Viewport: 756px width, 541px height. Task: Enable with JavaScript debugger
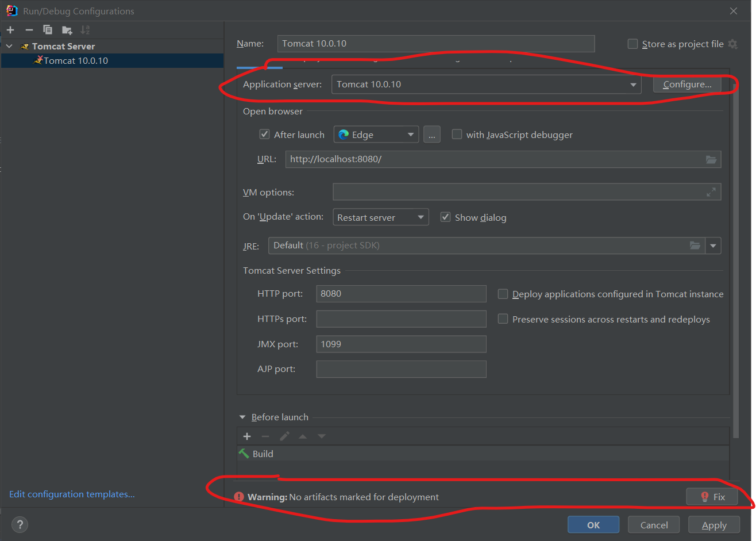point(457,134)
